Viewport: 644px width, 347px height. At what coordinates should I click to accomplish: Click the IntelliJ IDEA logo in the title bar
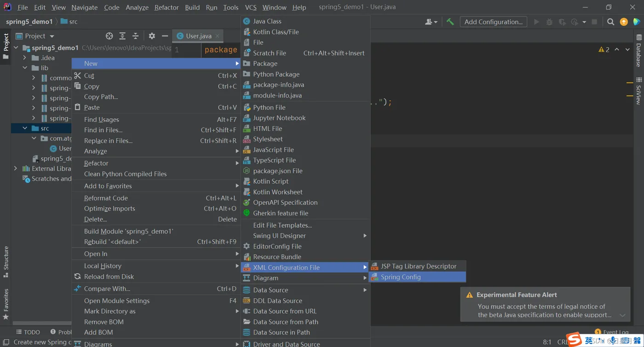coord(7,7)
